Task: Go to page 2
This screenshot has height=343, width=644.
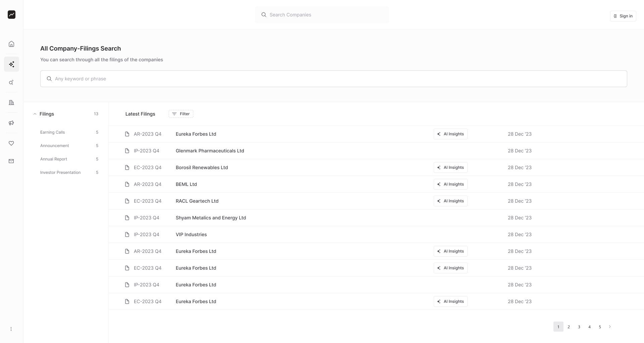Action: 569,327
